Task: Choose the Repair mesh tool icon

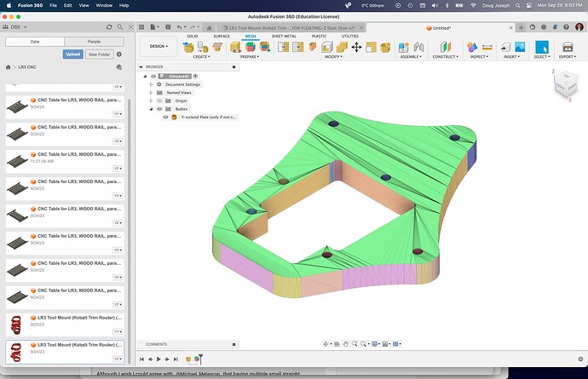Action: click(235, 47)
